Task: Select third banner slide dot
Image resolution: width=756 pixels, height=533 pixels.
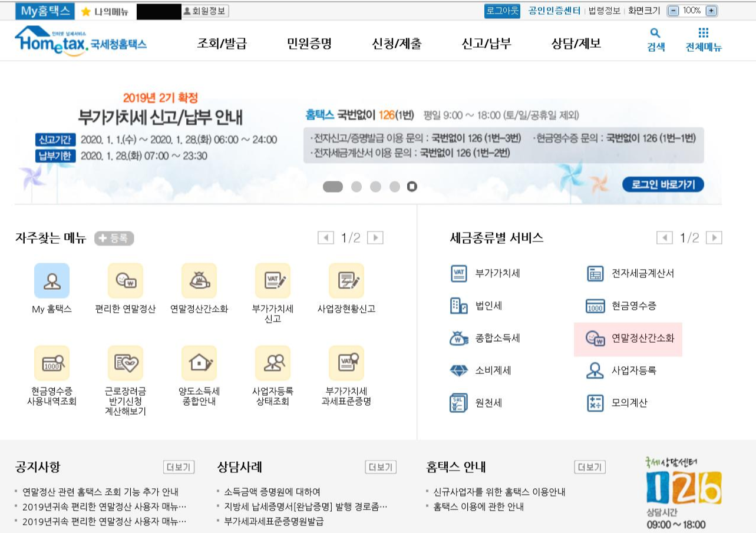Action: (375, 187)
